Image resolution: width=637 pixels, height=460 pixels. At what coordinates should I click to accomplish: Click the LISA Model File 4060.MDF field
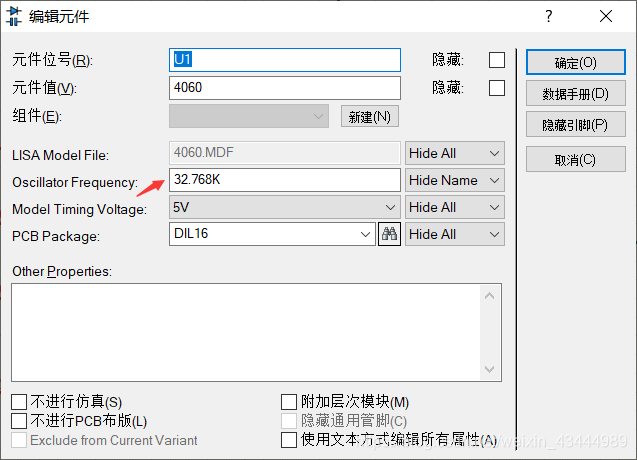coord(285,153)
